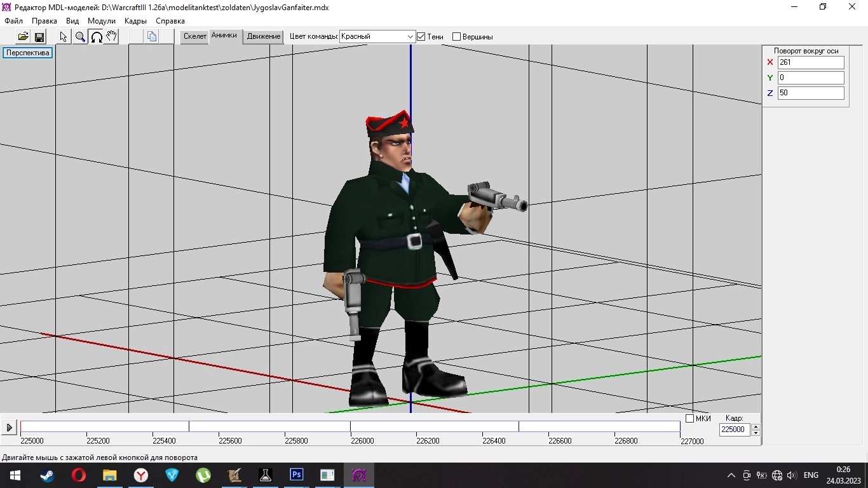Choose the rotate view tool
This screenshot has width=868, height=488.
[97, 37]
